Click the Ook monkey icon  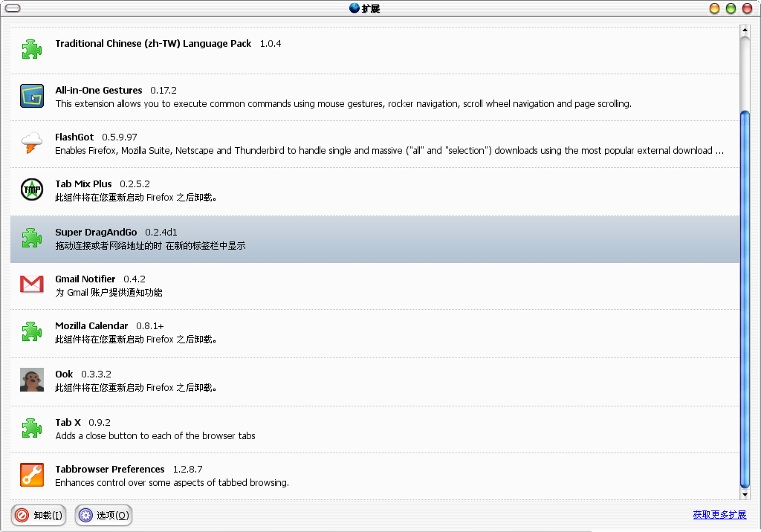click(x=31, y=380)
